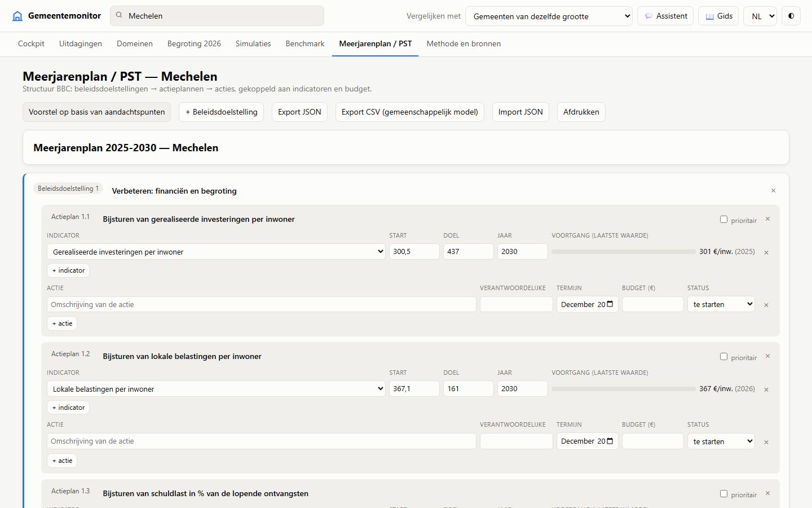Go to the Benchmark tab
This screenshot has height=508, width=812.
pyautogui.click(x=305, y=44)
